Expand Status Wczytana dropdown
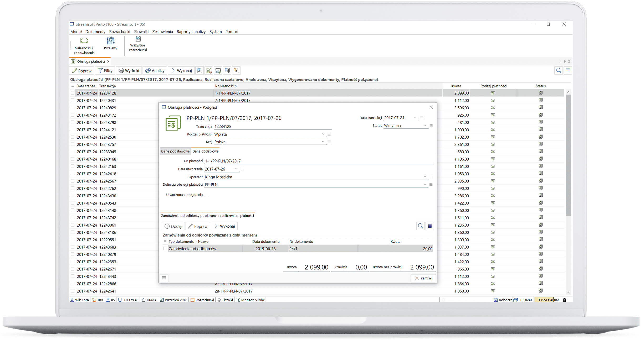This screenshot has width=644, height=350. [x=425, y=126]
